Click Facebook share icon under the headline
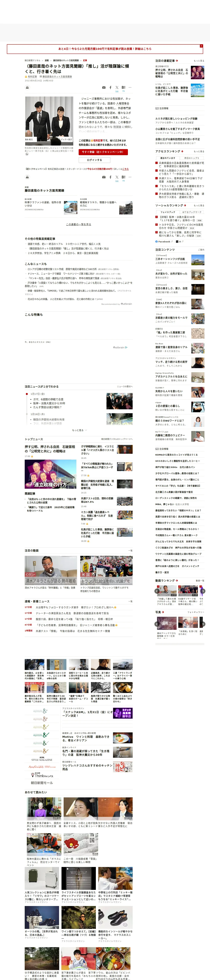Viewport: 210px width, 980px height. tap(111, 88)
